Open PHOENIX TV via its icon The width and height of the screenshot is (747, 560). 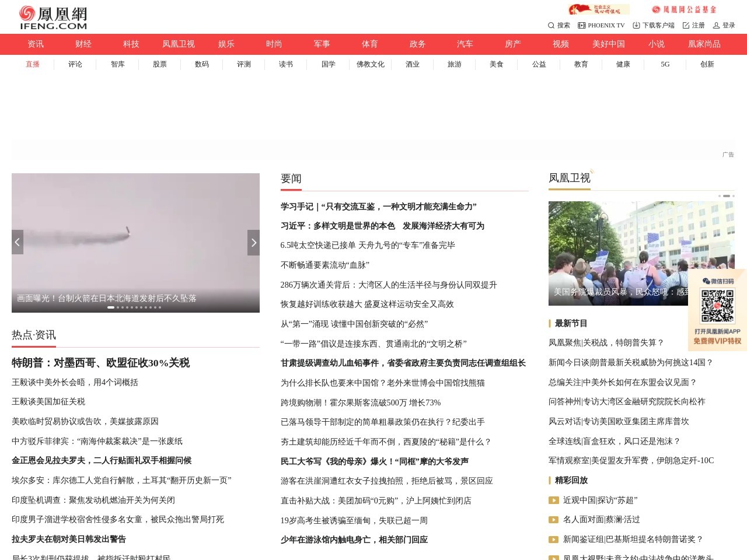tap(581, 25)
